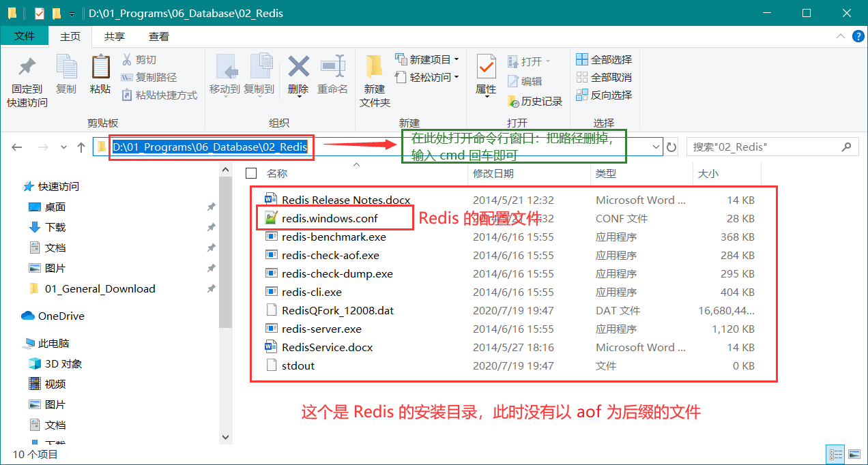The height and width of the screenshot is (465, 868).
Task: Open the View (查看) ribbon tab
Action: (159, 36)
